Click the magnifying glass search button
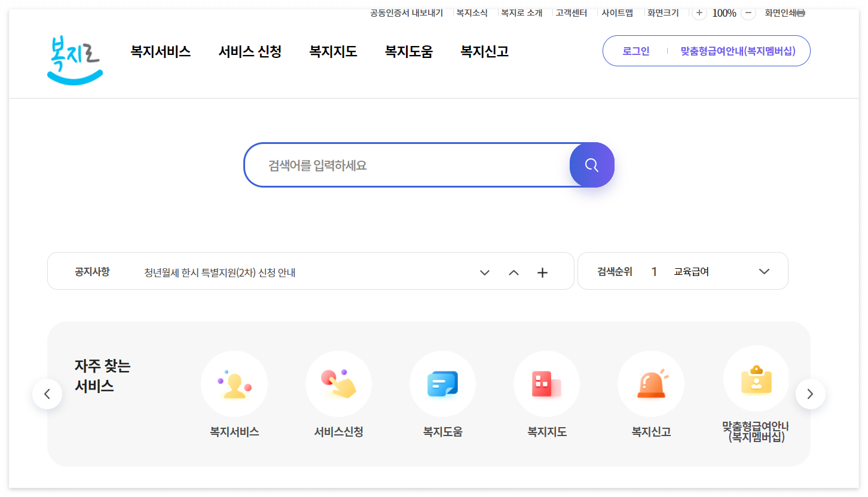The height and width of the screenshot is (497, 868). tap(592, 165)
